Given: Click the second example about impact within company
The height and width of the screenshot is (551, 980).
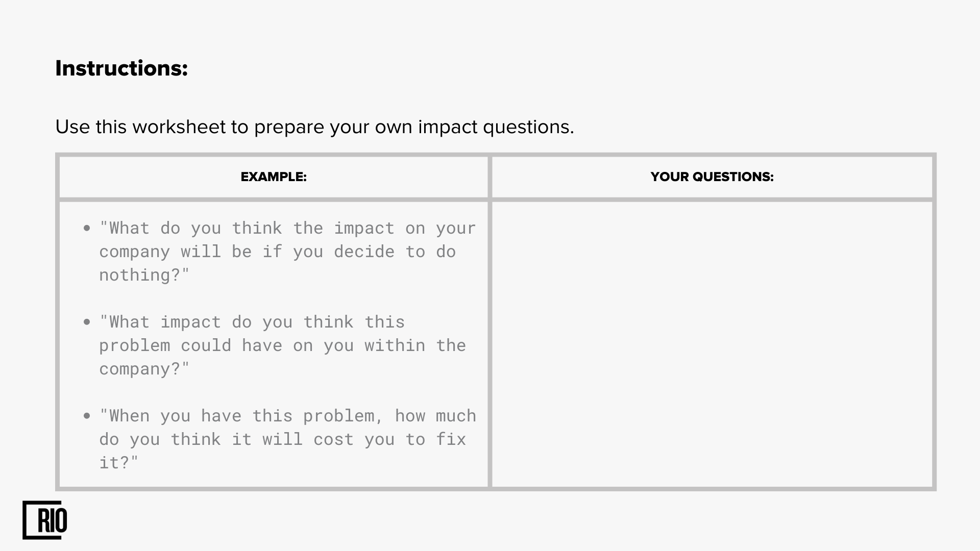Looking at the screenshot, I should tap(282, 345).
